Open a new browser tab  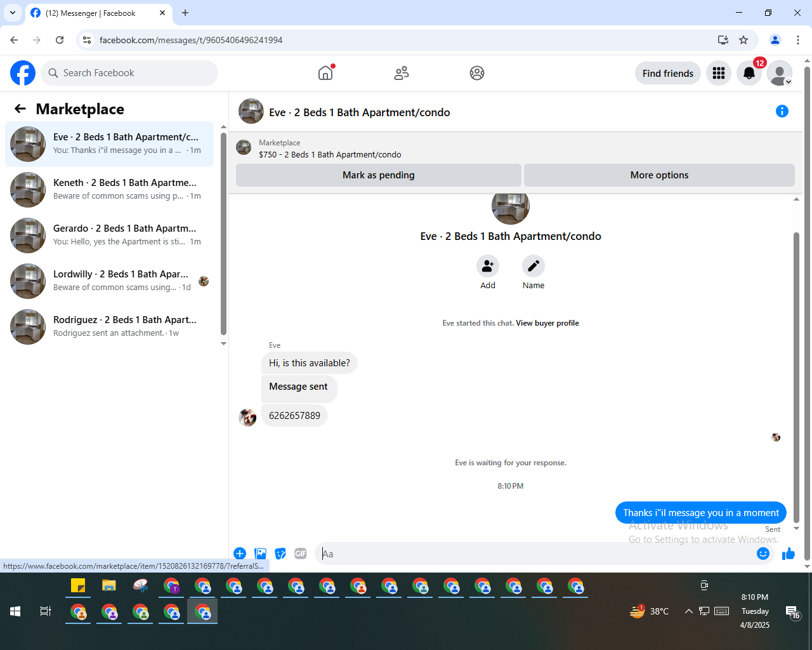(185, 13)
